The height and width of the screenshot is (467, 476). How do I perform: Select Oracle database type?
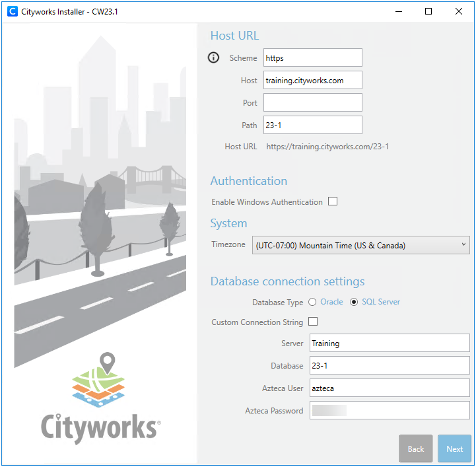[x=312, y=302]
